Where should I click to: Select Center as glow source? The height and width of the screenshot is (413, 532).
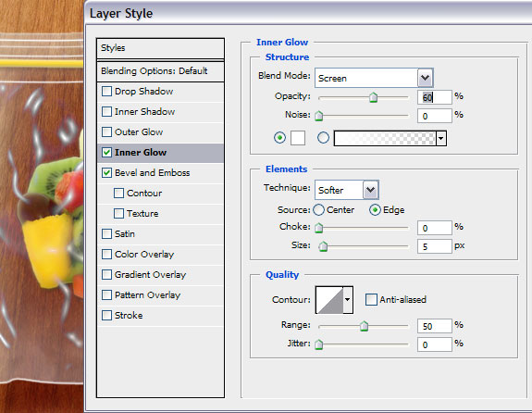318,210
